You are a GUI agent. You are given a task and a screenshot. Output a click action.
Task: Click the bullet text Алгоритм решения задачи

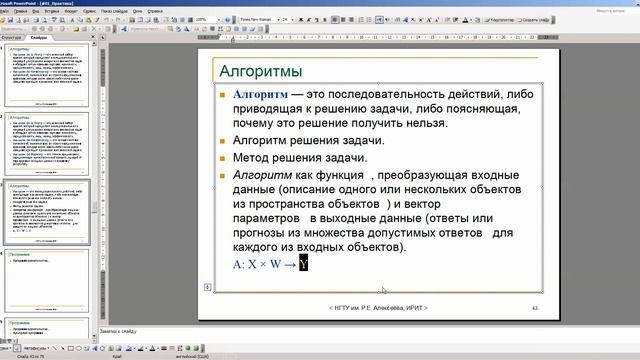pyautogui.click(x=309, y=140)
